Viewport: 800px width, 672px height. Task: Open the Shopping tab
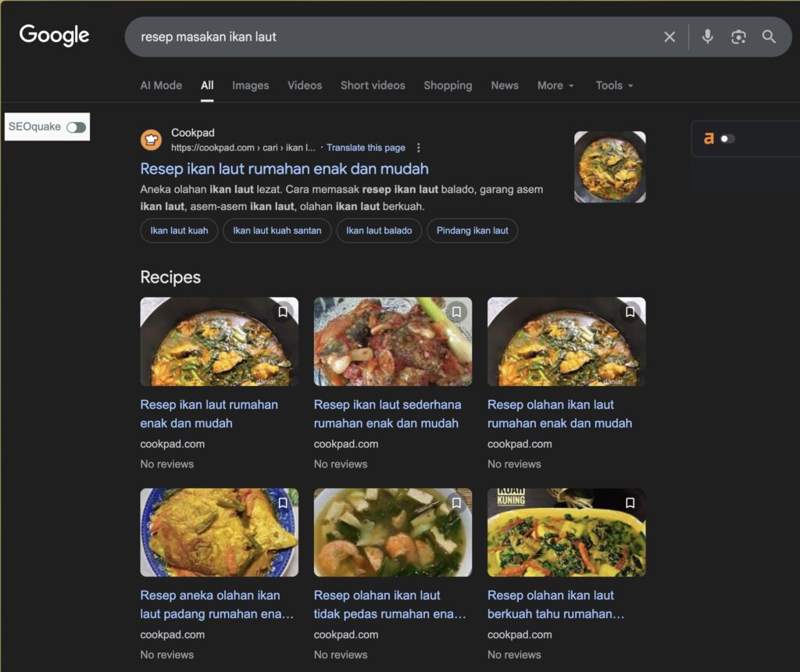tap(448, 85)
